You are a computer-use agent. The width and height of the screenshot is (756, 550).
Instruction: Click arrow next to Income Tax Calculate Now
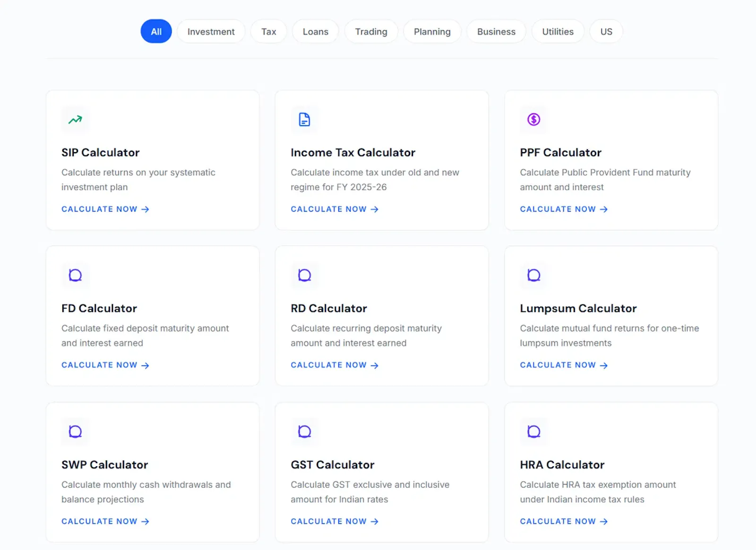click(x=375, y=209)
